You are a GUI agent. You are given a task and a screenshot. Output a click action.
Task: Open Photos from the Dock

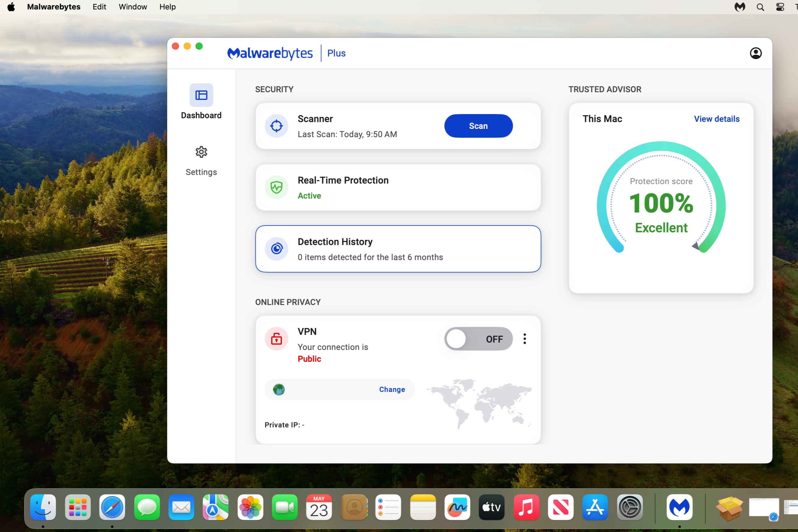tap(250, 507)
